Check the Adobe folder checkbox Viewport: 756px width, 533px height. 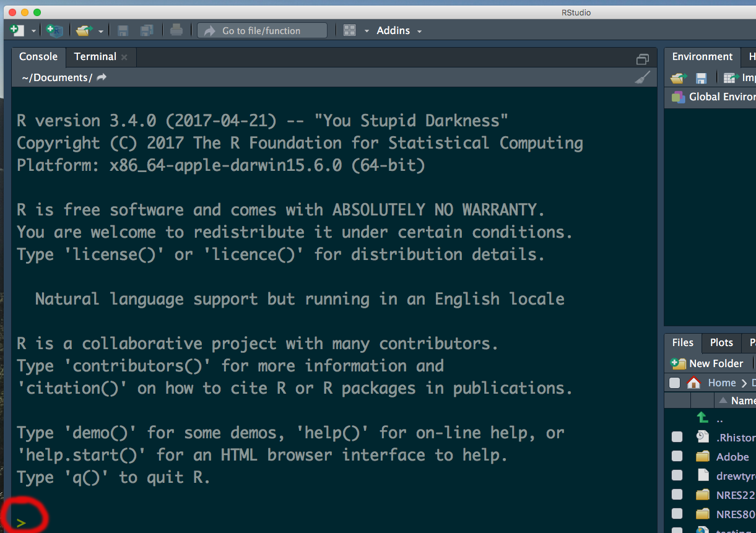coord(677,456)
